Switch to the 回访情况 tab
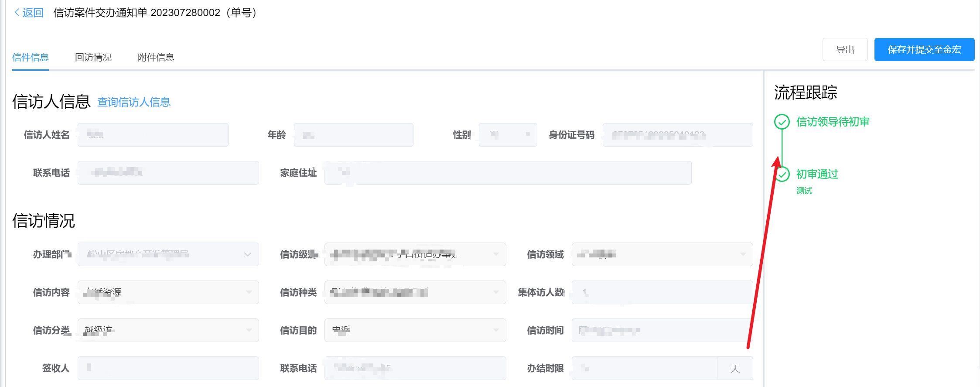Screen dimensions: 980x387 pos(93,57)
